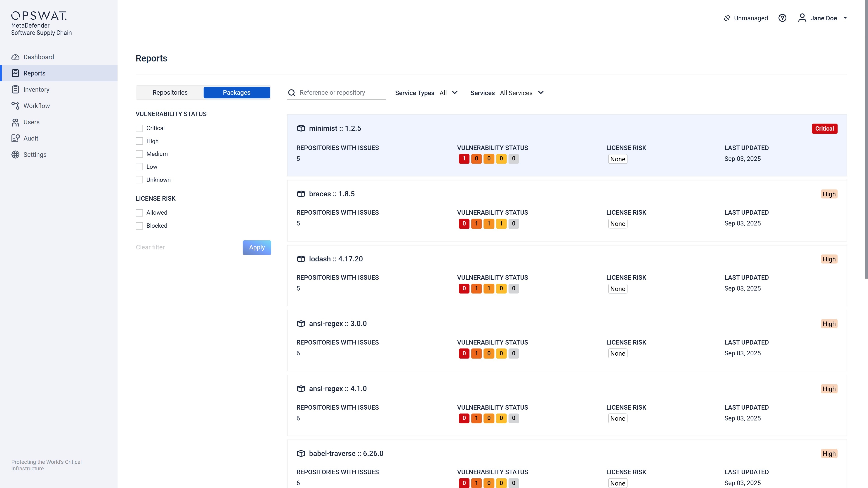Viewport: 868px width, 488px height.
Task: Enable the Critical vulnerability checkbox
Action: (139, 128)
